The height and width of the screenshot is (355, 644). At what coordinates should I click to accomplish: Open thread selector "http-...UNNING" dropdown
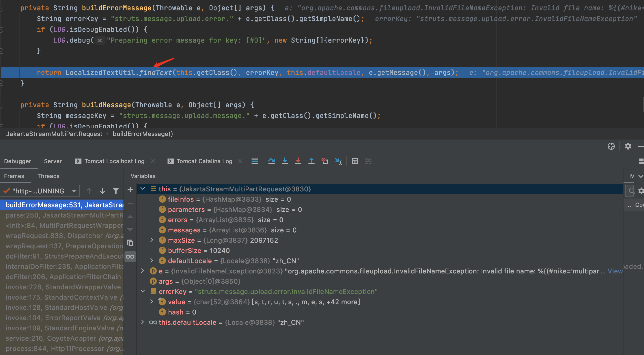click(40, 191)
